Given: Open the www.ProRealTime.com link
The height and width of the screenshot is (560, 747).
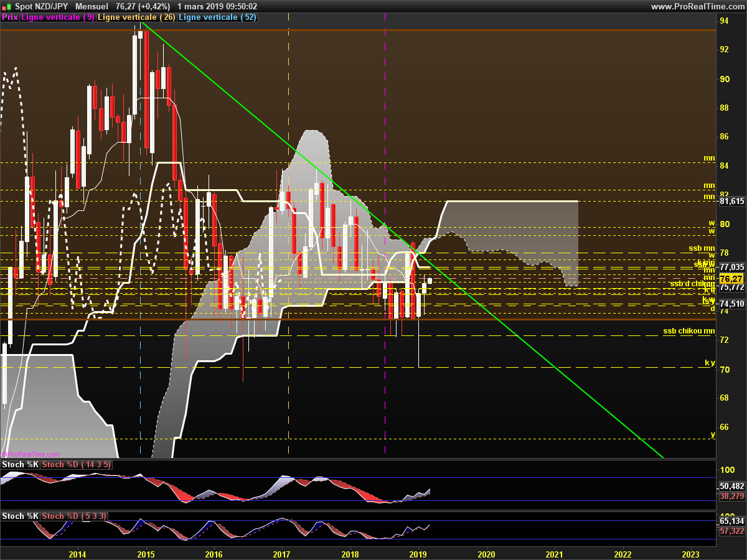Looking at the screenshot, I should (698, 7).
